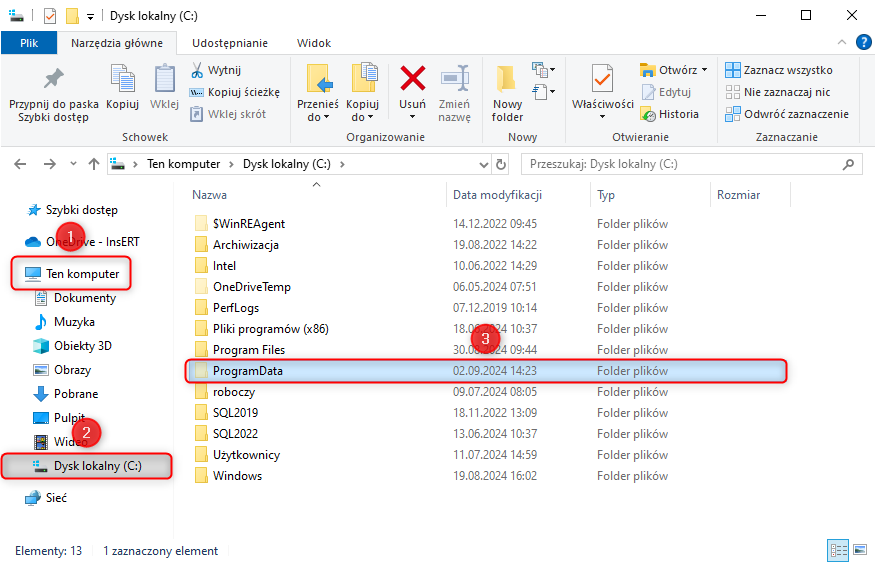This screenshot has width=876, height=563.
Task: Expand the Otwórz dropdown arrow
Action: click(704, 70)
